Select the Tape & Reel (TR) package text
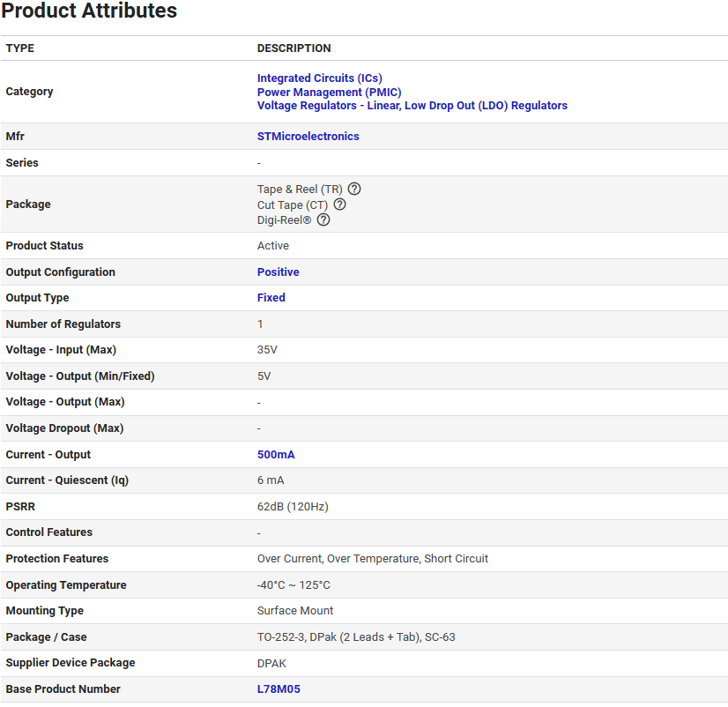Viewport: 728px width, 707px height. pos(300,190)
